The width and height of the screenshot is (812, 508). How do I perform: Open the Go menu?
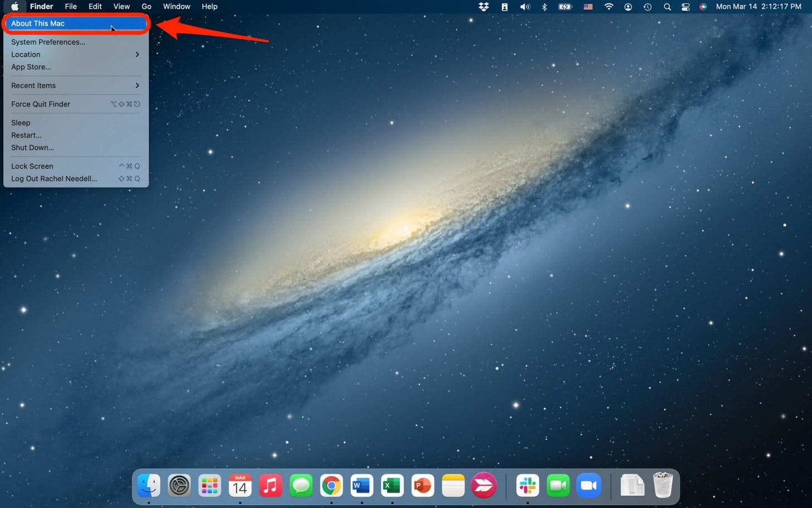(147, 7)
